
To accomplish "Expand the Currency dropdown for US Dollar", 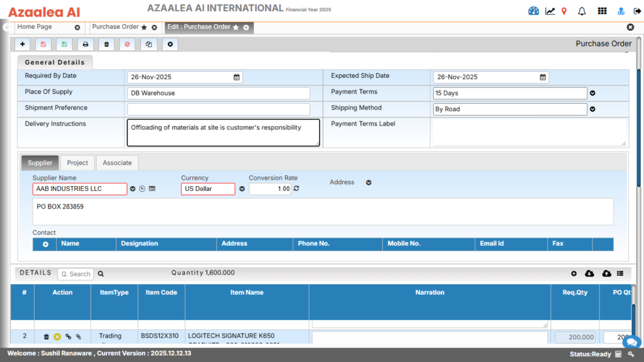I will coord(241,189).
